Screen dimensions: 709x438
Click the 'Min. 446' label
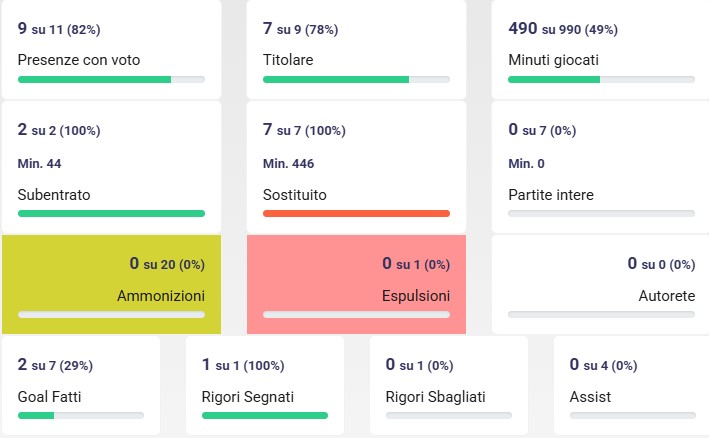pos(289,163)
